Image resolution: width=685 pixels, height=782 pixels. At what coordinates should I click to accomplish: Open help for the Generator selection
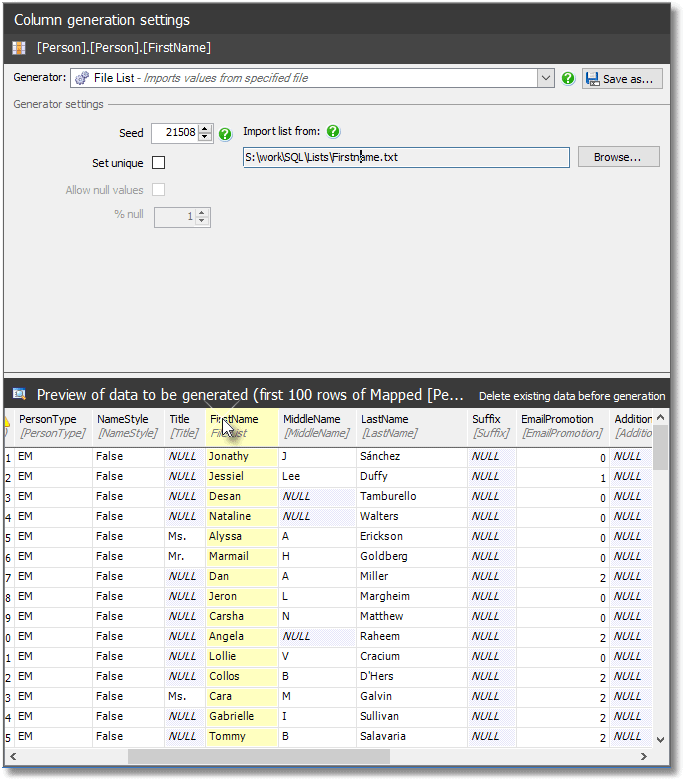[x=568, y=78]
